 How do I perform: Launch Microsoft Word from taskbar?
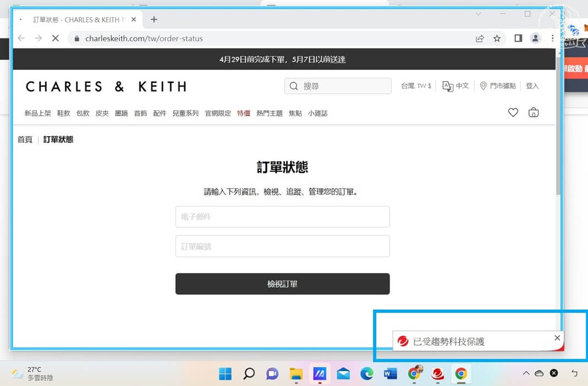pyautogui.click(x=390, y=374)
